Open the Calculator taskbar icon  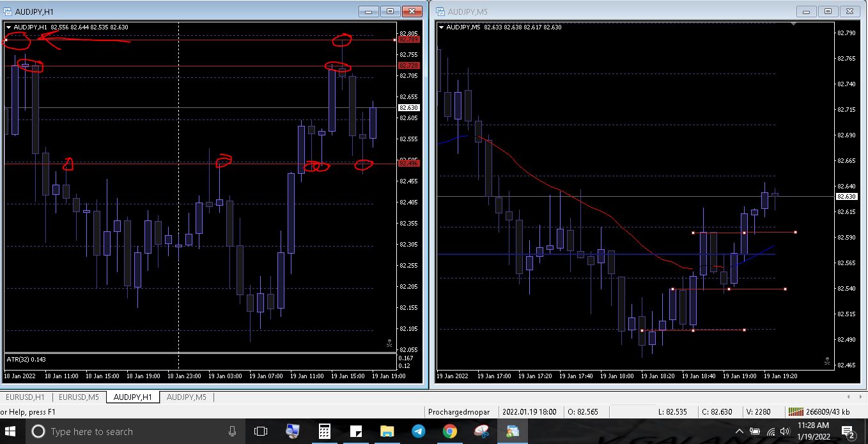coord(324,432)
